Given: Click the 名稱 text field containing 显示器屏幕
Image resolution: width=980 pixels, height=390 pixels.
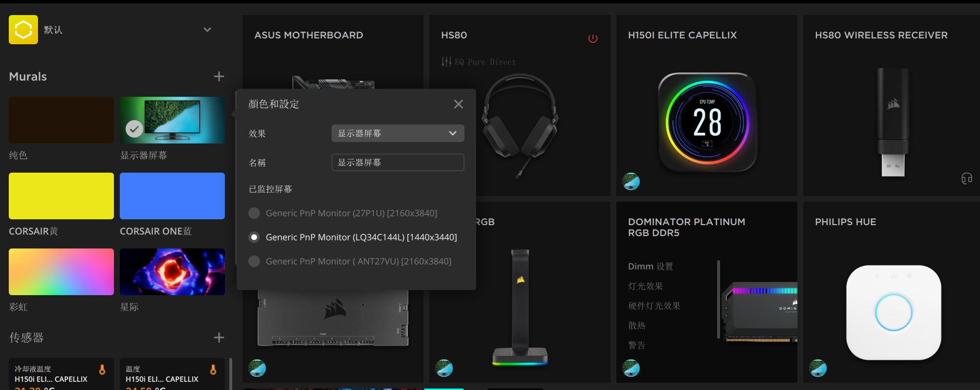Looking at the screenshot, I should tap(398, 162).
